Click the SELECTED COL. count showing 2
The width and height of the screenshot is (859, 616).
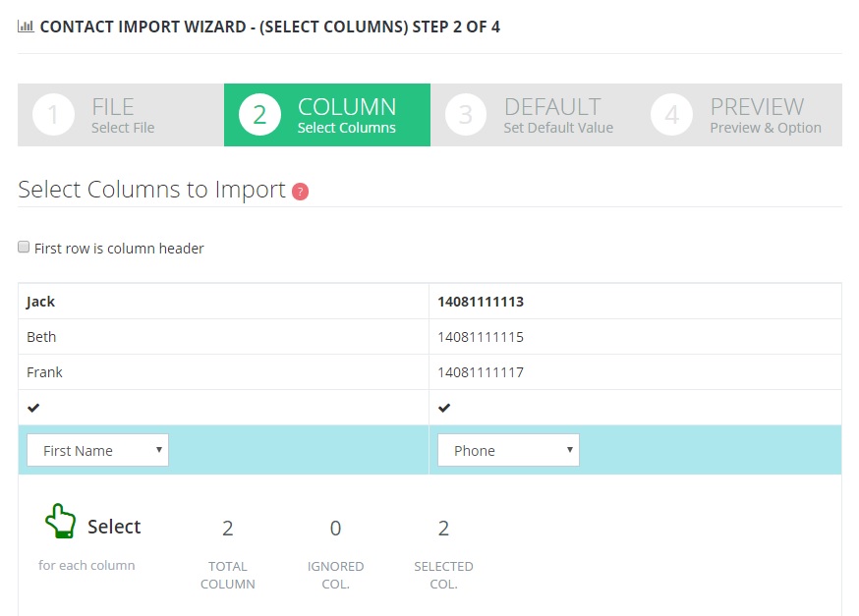pos(443,529)
